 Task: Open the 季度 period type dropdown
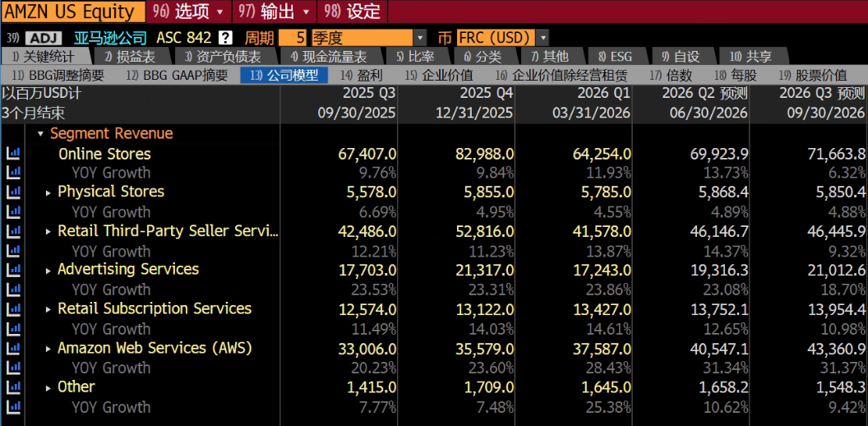[369, 38]
